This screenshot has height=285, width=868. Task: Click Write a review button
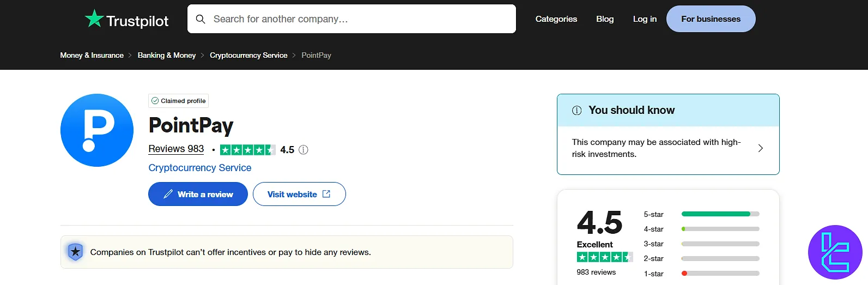coord(198,194)
